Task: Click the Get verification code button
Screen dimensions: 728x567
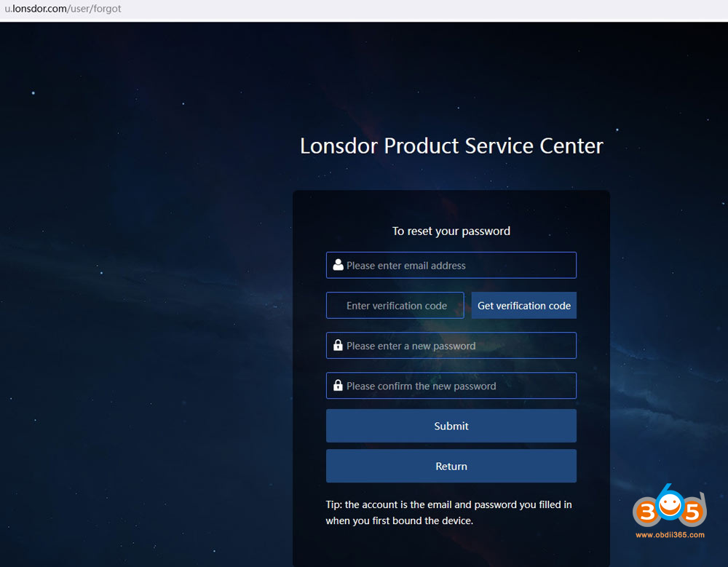Action: click(x=523, y=305)
